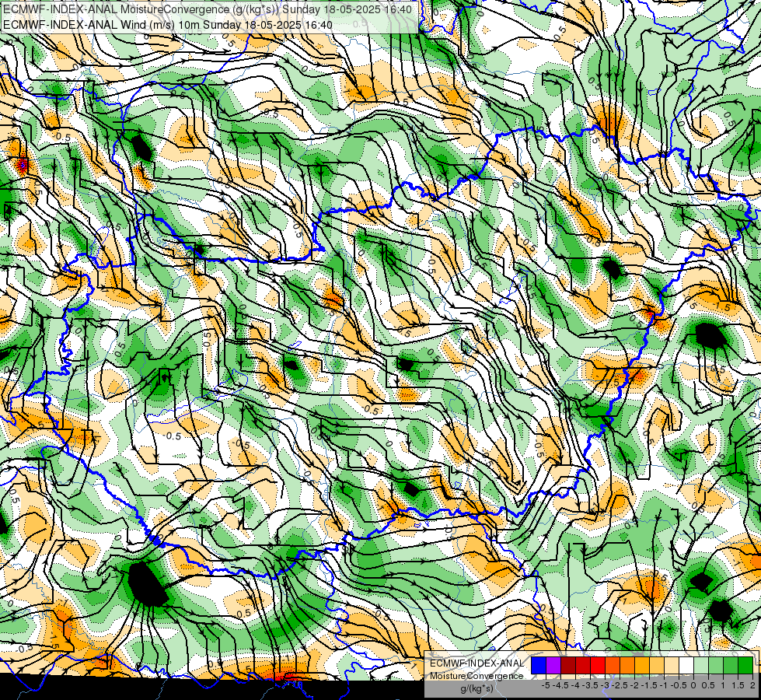This screenshot has height=700, width=761.
Task: Pick the palest green swatch between 0 and 0.5
Action: pyautogui.click(x=701, y=665)
